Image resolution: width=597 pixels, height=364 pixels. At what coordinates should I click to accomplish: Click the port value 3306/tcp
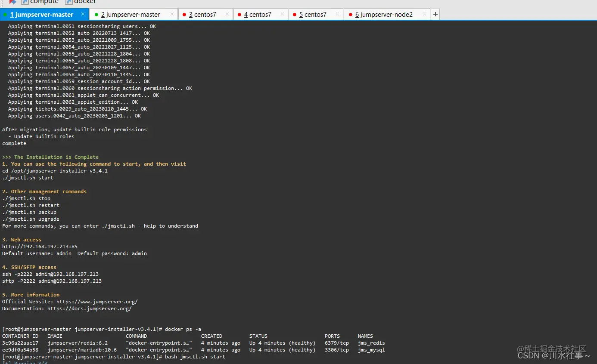click(x=337, y=350)
